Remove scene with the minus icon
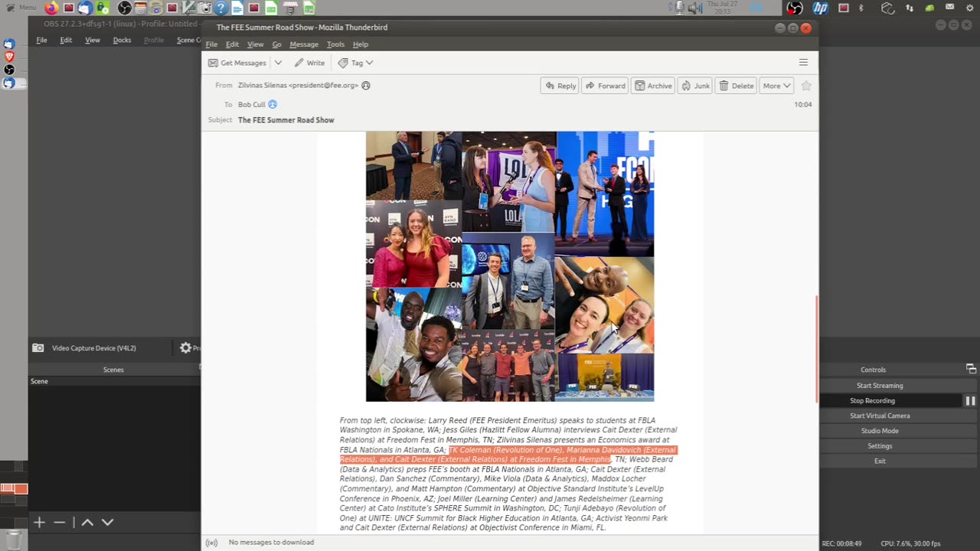The height and width of the screenshot is (551, 980). pyautogui.click(x=59, y=522)
